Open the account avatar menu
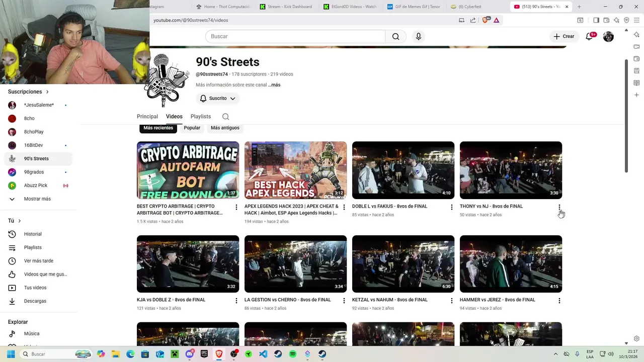644x362 pixels. [608, 36]
